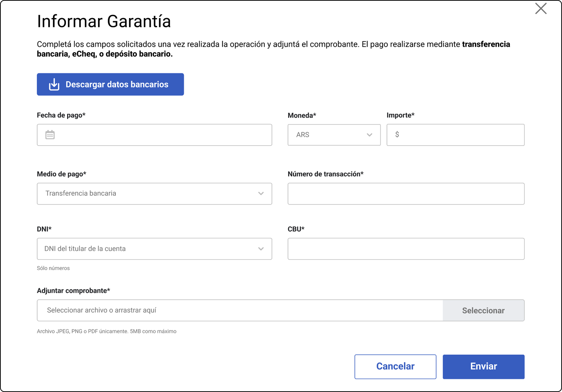
Task: Select the ARS currency value in Moneda
Action: click(x=303, y=135)
